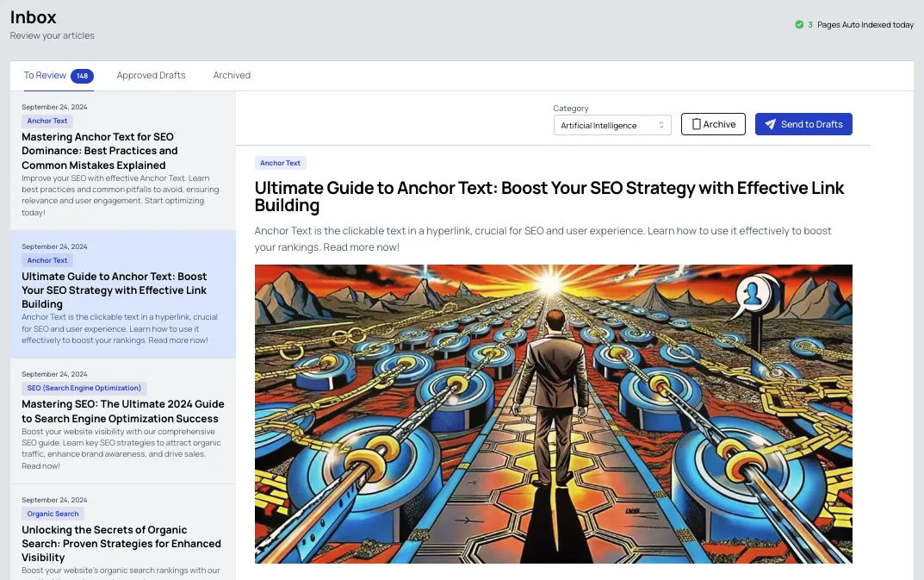Click the September 24, 2024 date on Mastering SEO item

click(54, 374)
